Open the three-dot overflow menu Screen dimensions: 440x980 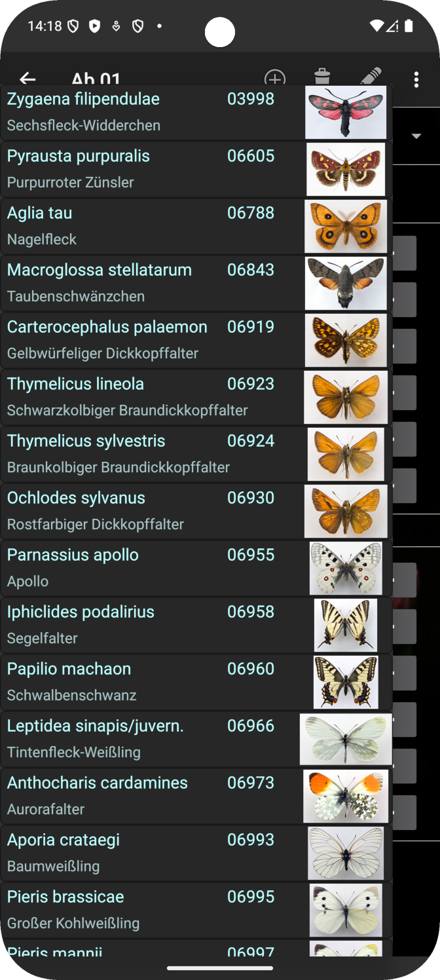coord(416,80)
